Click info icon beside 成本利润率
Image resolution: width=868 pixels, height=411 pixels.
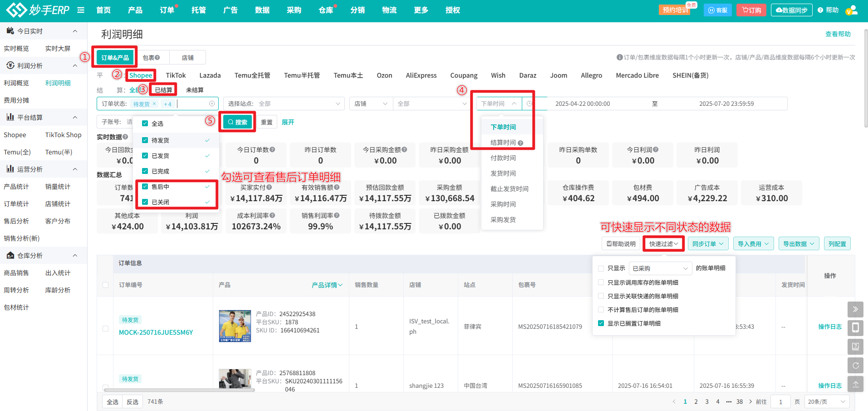(x=272, y=215)
